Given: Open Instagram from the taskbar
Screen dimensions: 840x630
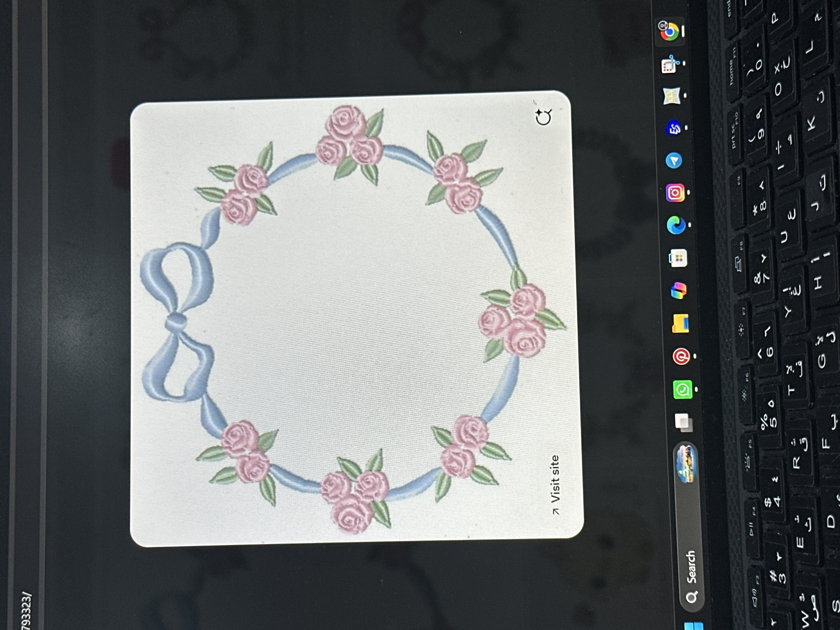Looking at the screenshot, I should [675, 193].
